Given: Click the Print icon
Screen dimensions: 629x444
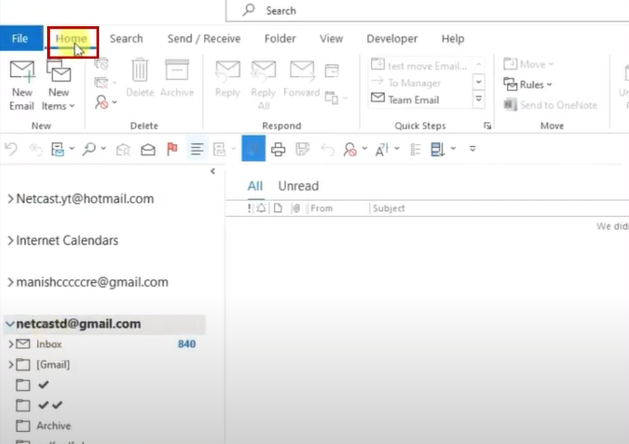Looking at the screenshot, I should click(278, 149).
